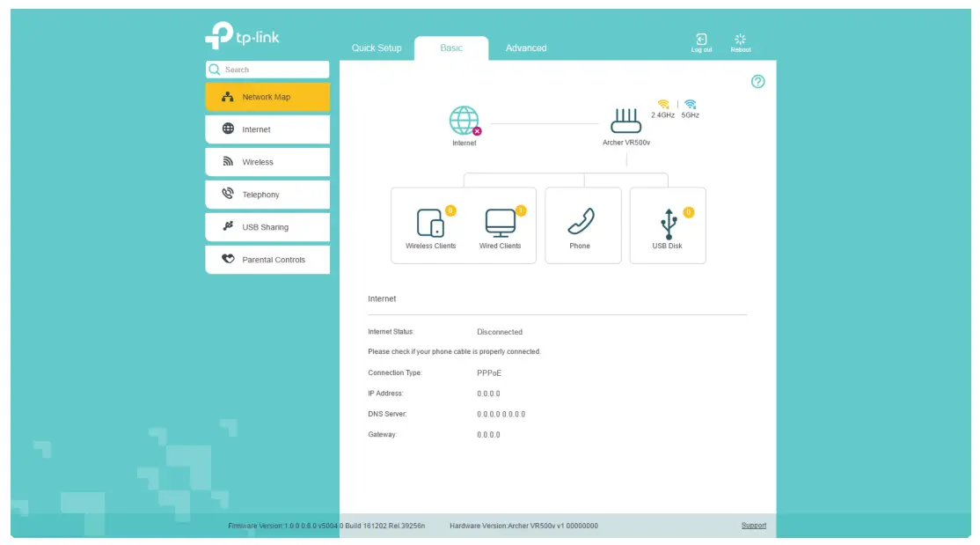Screen dimensions: 980x545
Task: Click the Disconnected status text
Action: tap(500, 332)
